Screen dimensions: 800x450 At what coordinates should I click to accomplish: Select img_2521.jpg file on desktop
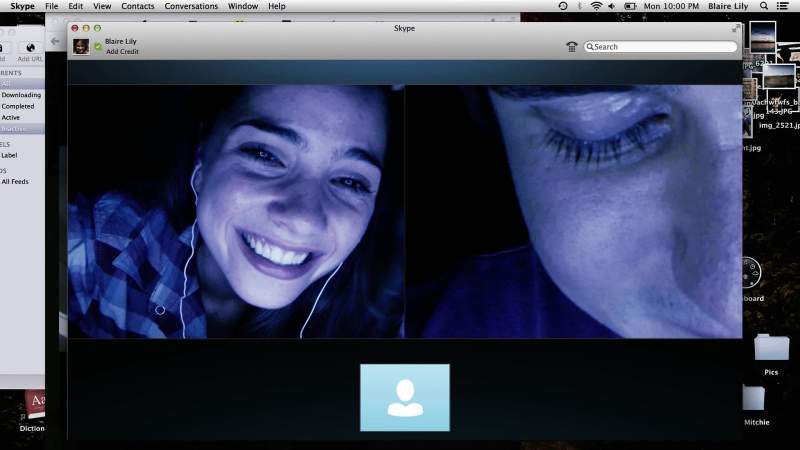(x=779, y=126)
